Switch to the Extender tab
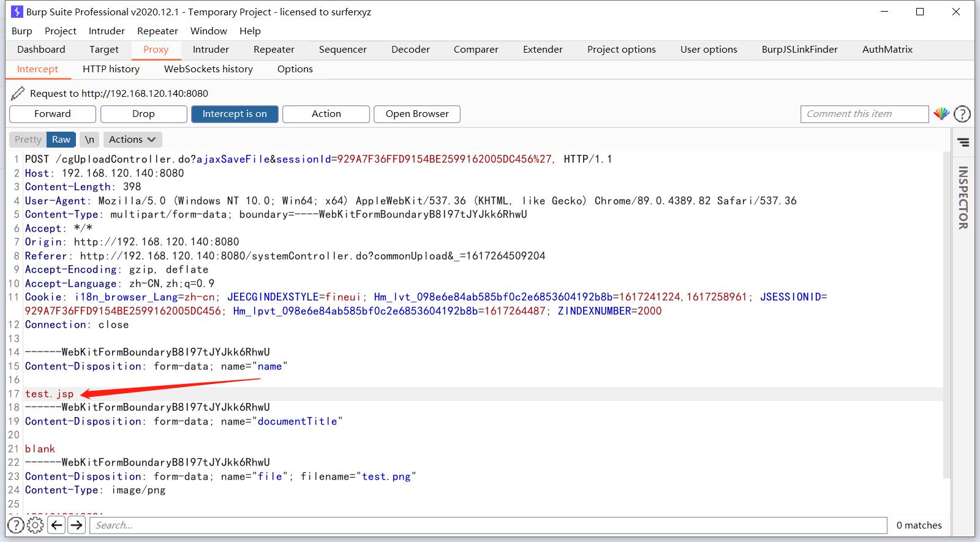The width and height of the screenshot is (980, 542). point(543,50)
